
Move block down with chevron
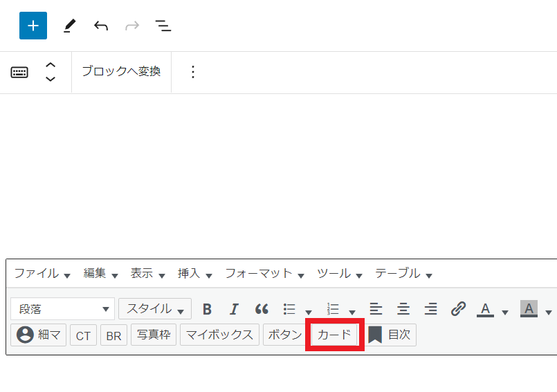point(51,79)
